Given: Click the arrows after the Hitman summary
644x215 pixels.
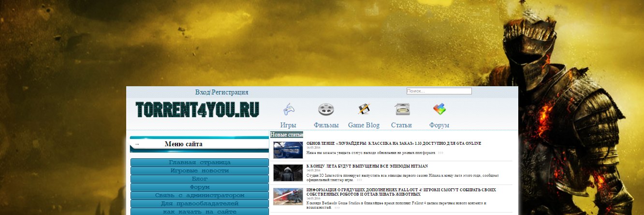Looking at the screenshot, I should click(x=359, y=180).
